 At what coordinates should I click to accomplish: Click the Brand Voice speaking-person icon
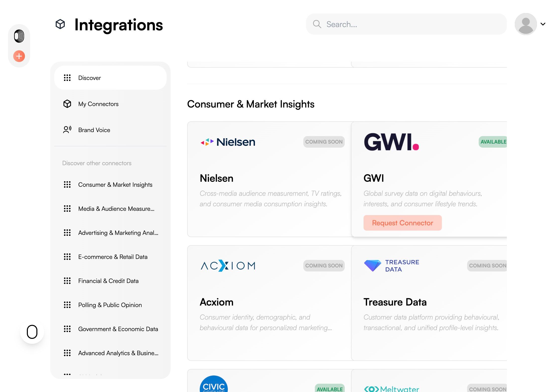click(67, 130)
